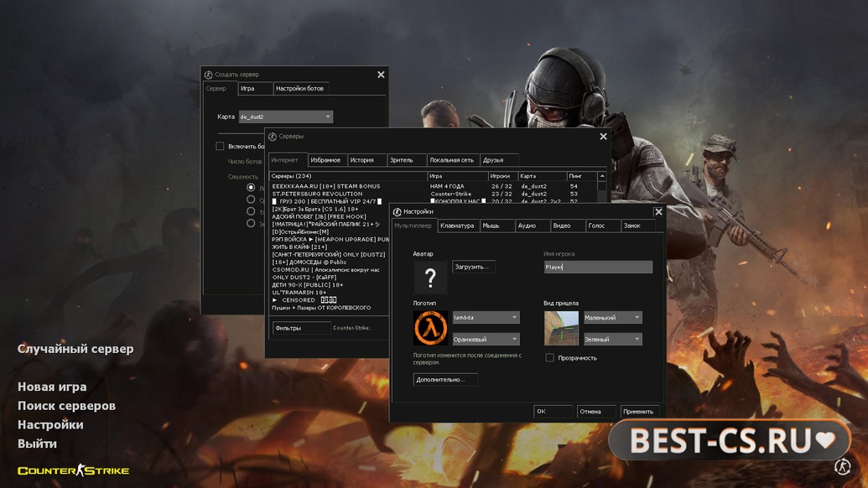868x488 pixels.
Task: Switch to Игра tab in Создать сервер
Action: [x=255, y=89]
